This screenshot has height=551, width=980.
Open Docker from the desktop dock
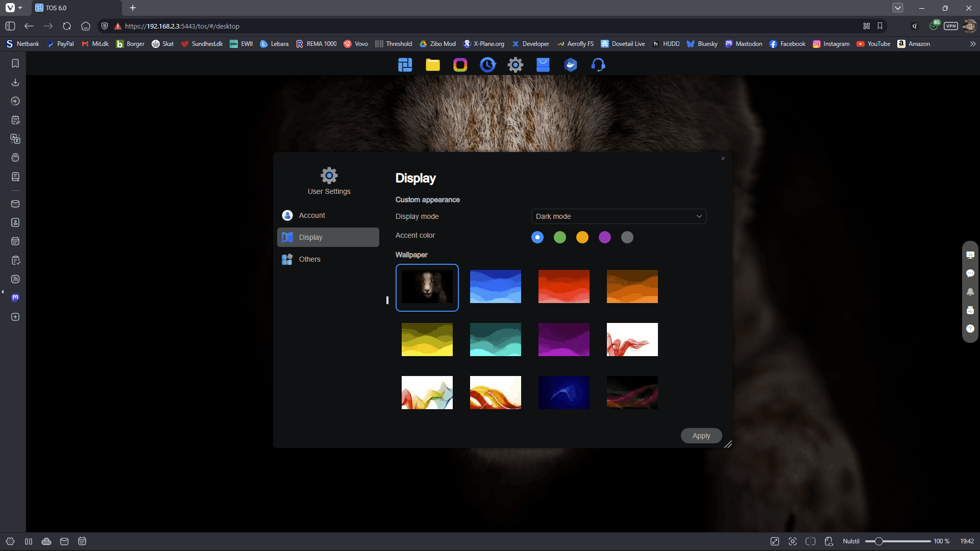[x=571, y=65]
